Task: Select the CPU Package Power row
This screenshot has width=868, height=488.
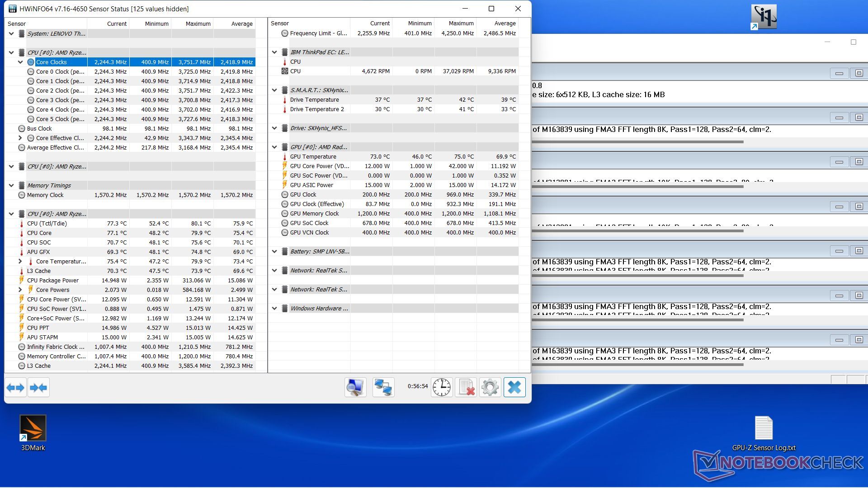Action: pyautogui.click(x=53, y=281)
